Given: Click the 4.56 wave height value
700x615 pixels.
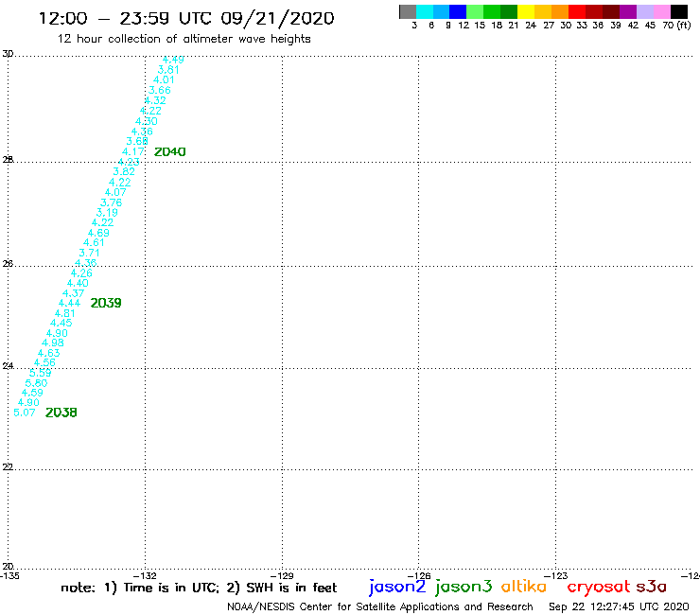Looking at the screenshot, I should (44, 363).
